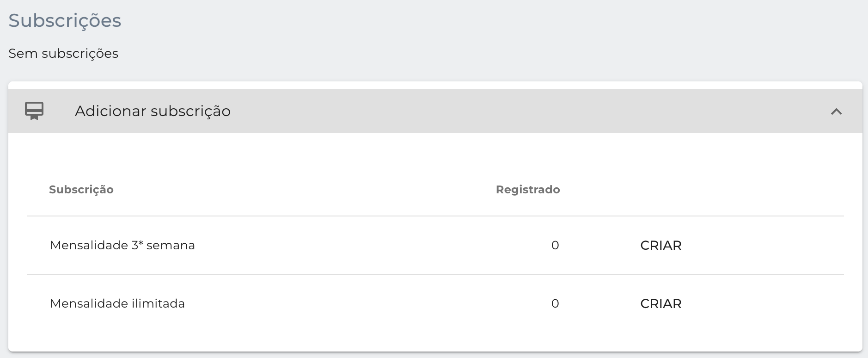Click the "Subscrição" column header
The height and width of the screenshot is (358, 868).
click(x=81, y=190)
